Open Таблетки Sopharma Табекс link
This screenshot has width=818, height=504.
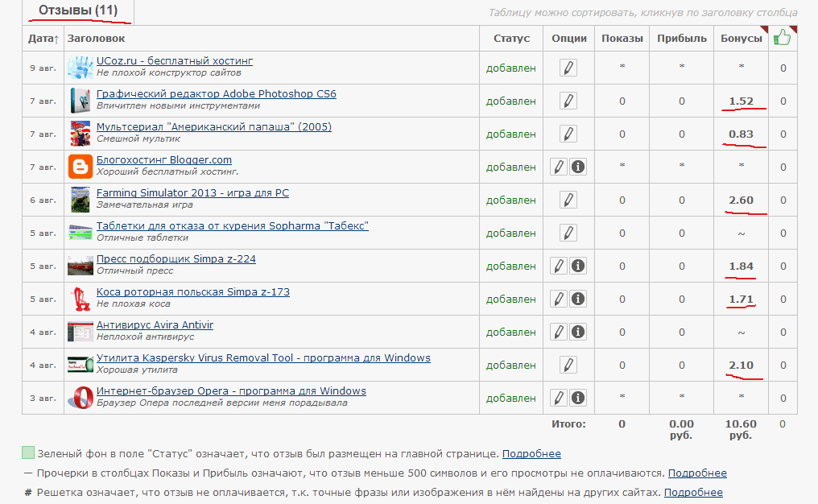tap(232, 226)
